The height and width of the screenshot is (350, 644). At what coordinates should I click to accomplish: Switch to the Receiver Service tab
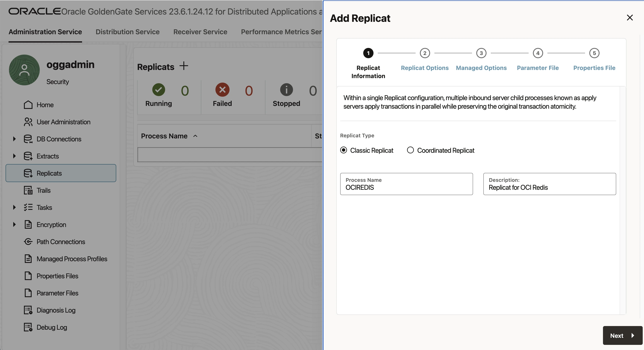point(200,32)
